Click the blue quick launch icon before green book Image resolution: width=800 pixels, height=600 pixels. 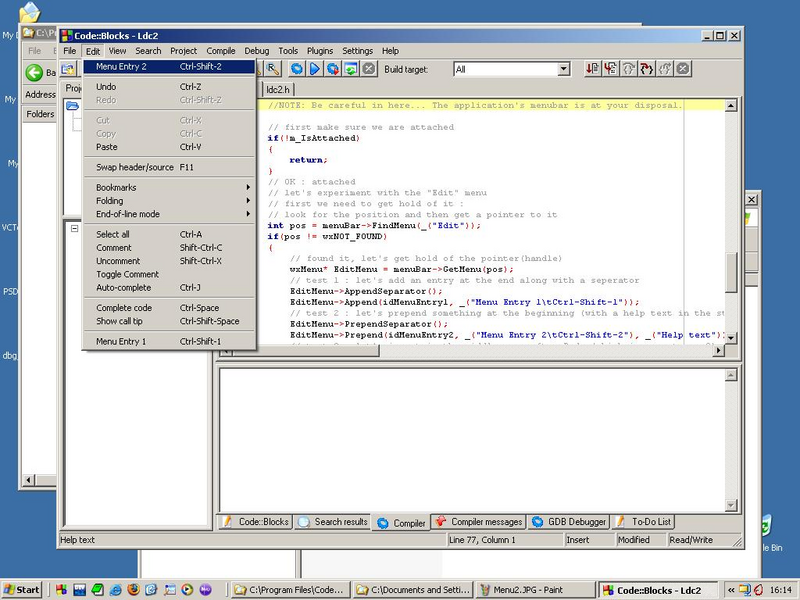pos(80,590)
